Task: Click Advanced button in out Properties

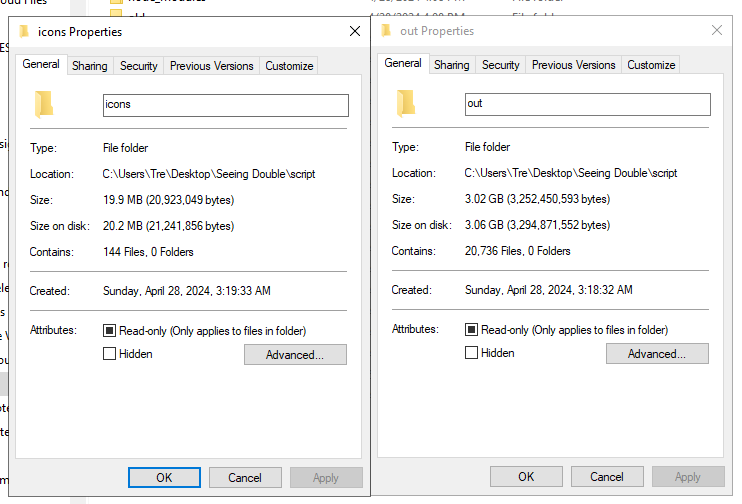Action: [x=657, y=354]
